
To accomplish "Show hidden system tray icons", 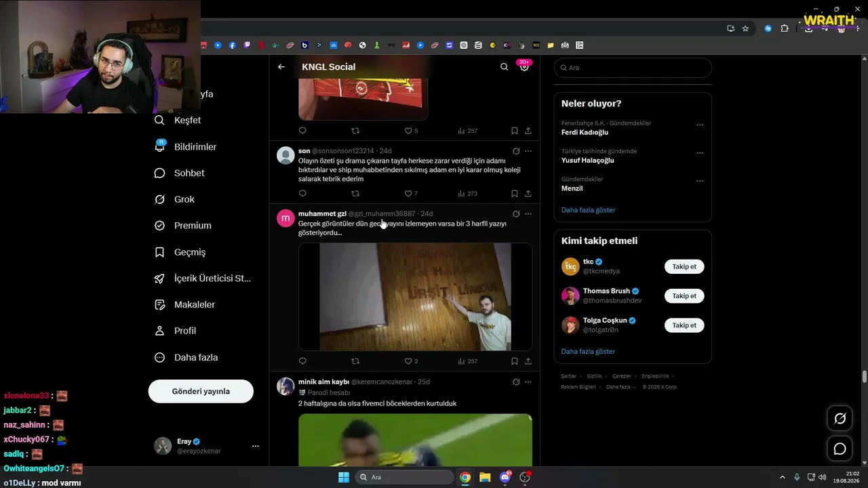I will click(782, 477).
